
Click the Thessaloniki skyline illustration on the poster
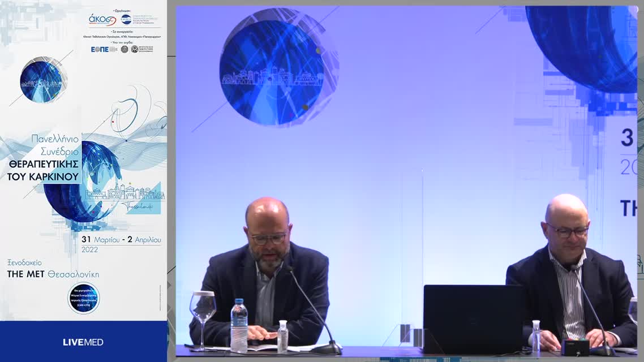pyautogui.click(x=124, y=193)
